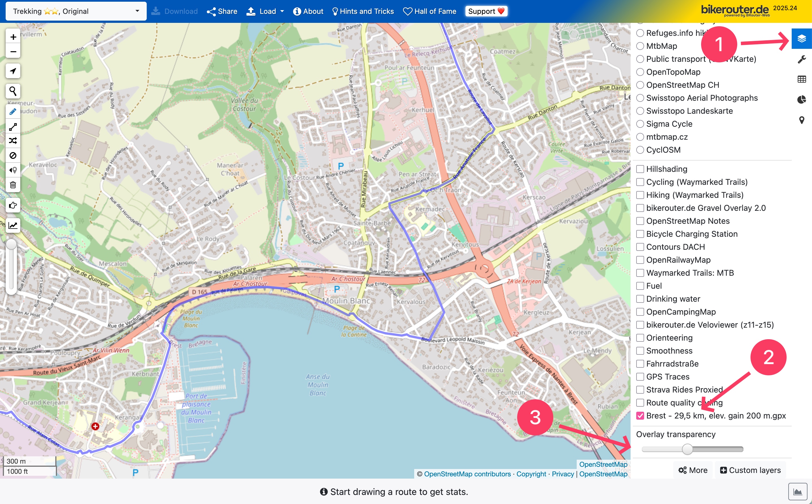The width and height of the screenshot is (812, 504).
Task: Click the Support heart button
Action: click(x=486, y=11)
